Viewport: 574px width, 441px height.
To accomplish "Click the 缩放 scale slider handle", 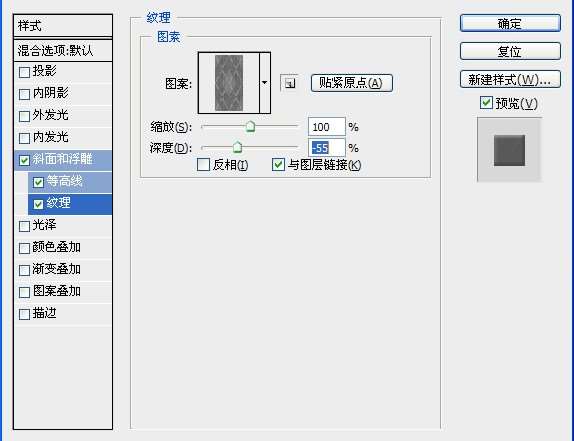I will pyautogui.click(x=250, y=127).
